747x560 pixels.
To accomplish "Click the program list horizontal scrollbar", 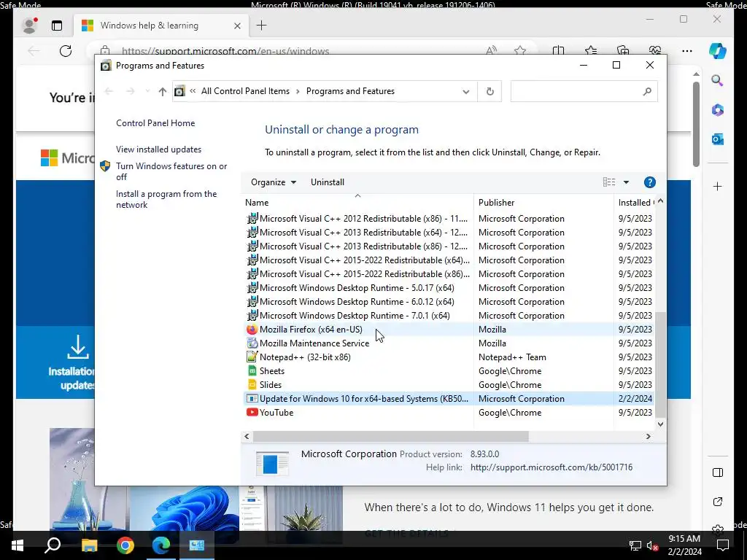I will [391, 436].
